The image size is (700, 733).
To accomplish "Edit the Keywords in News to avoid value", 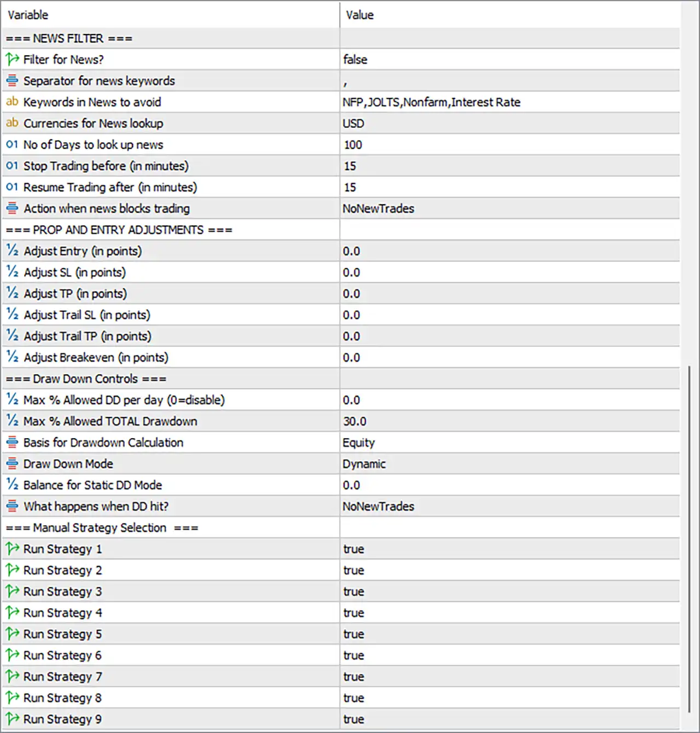I will [510, 102].
